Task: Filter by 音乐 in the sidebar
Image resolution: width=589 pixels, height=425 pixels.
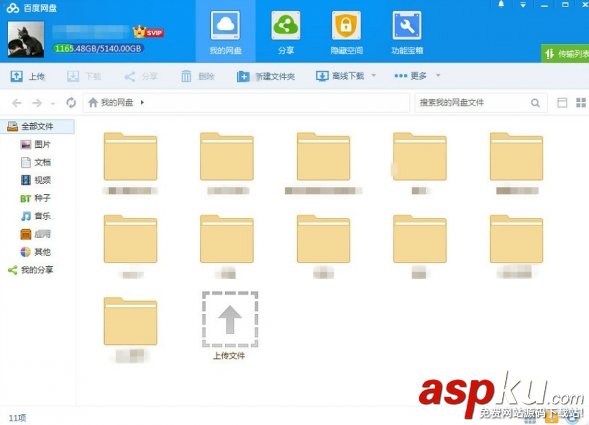Action: pyautogui.click(x=36, y=216)
